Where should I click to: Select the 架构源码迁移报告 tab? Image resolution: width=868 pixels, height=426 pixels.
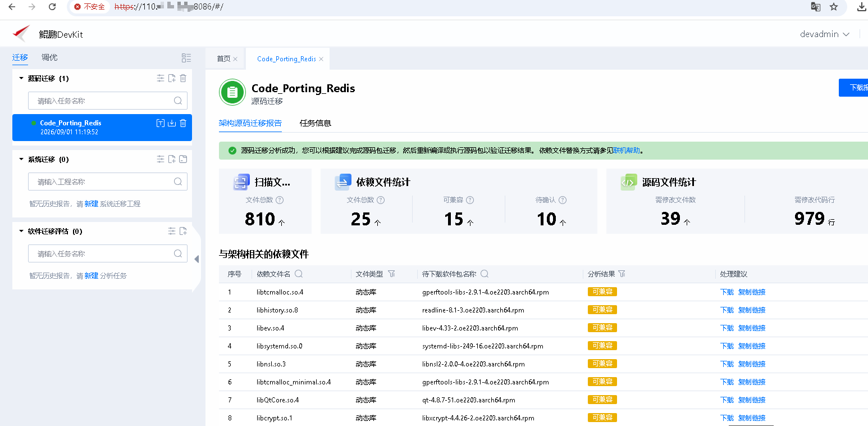coord(250,123)
